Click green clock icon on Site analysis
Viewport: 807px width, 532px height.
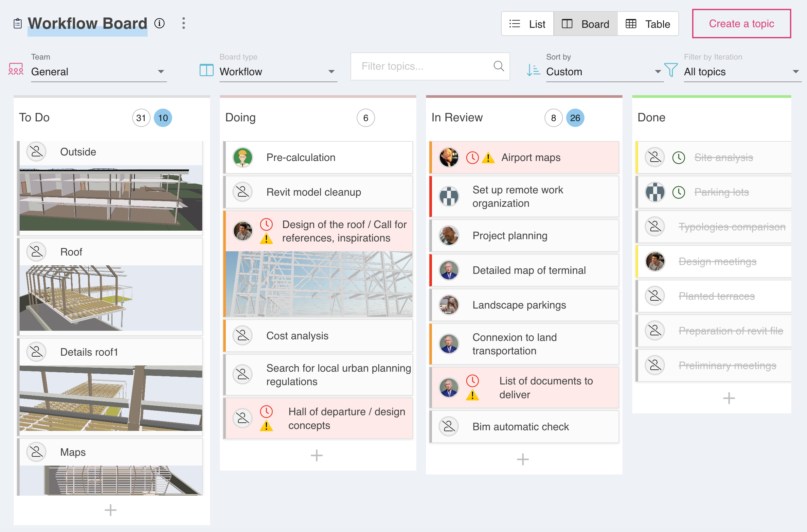coord(678,157)
